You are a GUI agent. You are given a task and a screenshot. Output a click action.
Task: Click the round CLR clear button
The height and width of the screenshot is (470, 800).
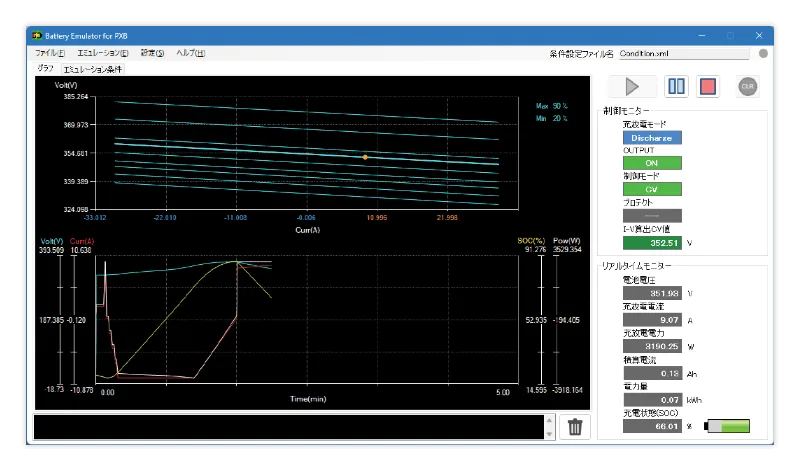click(x=747, y=86)
